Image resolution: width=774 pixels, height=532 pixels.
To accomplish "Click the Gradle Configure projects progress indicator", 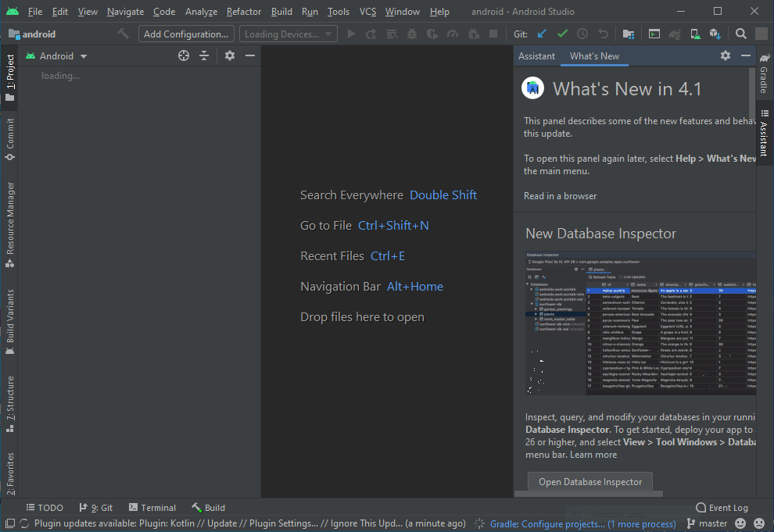I will tap(582, 523).
